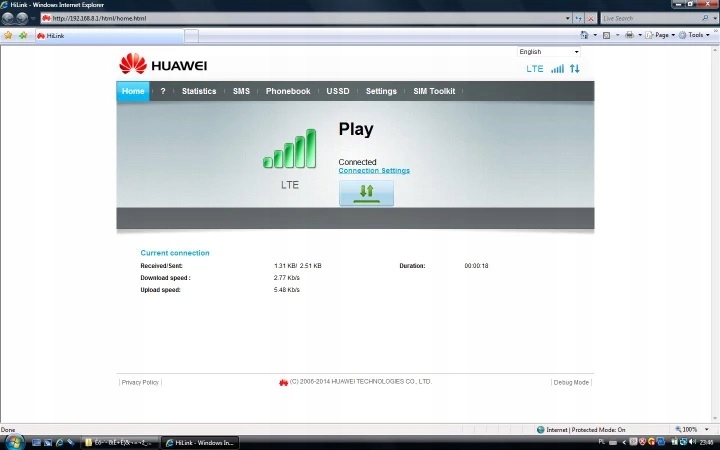Open the SMS tab
Screen dimensions: 720x450
241,91
